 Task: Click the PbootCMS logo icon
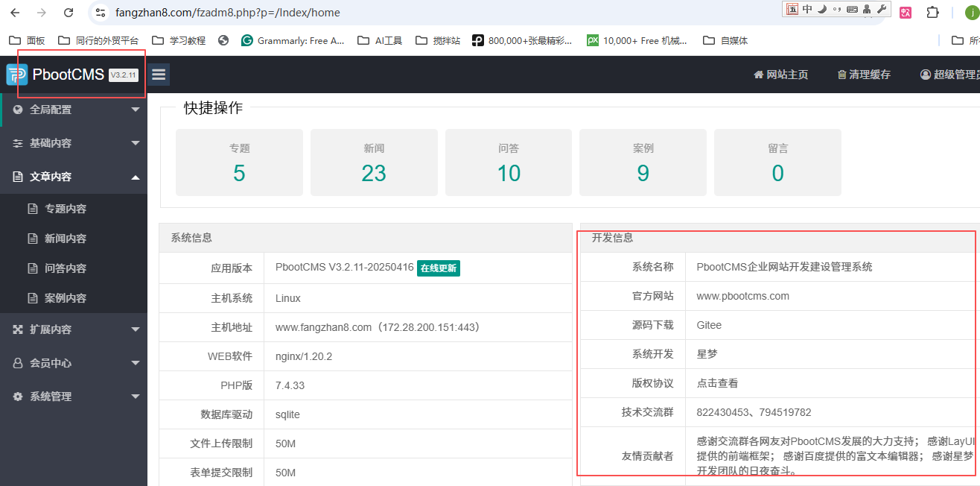(18, 74)
